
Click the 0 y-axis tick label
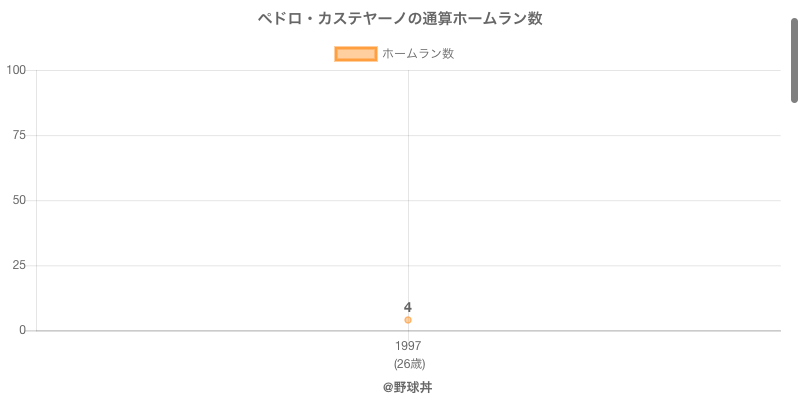click(x=22, y=330)
